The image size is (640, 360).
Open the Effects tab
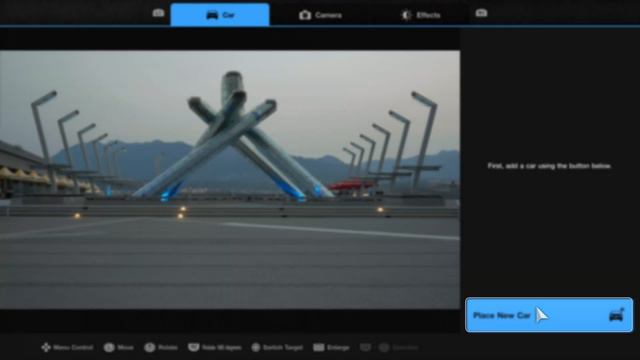point(420,15)
